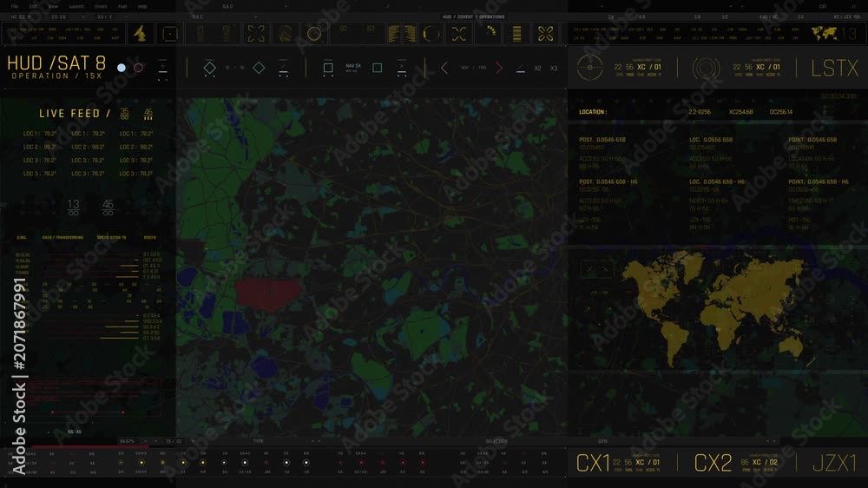Open the Launch menu
Image resolution: width=868 pixels, height=488 pixels.
click(76, 7)
